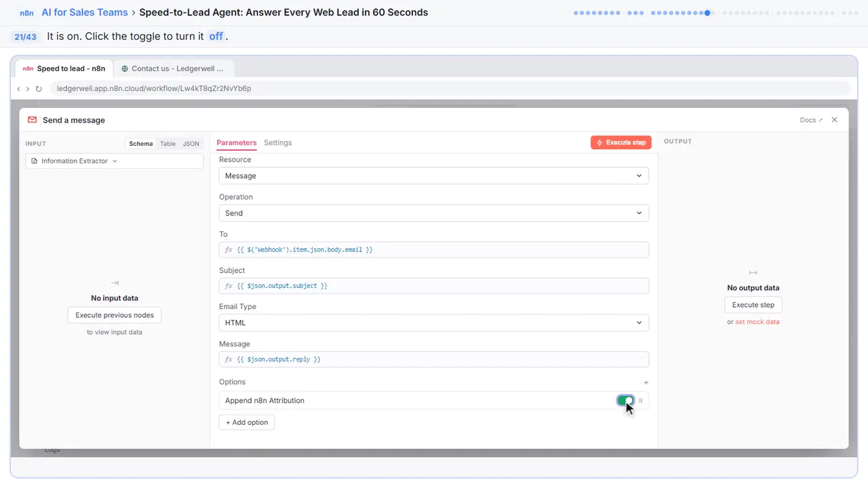Switch input view to Table
This screenshot has height=488, width=868.
167,144
